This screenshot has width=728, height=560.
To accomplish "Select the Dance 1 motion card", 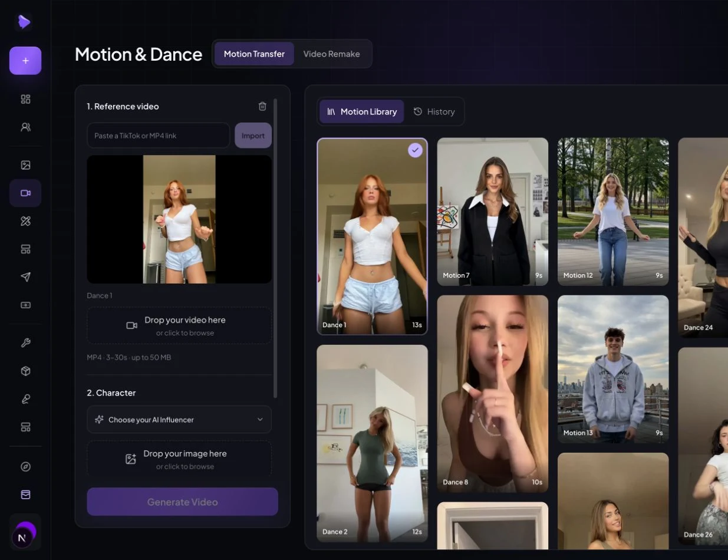I will [x=372, y=236].
